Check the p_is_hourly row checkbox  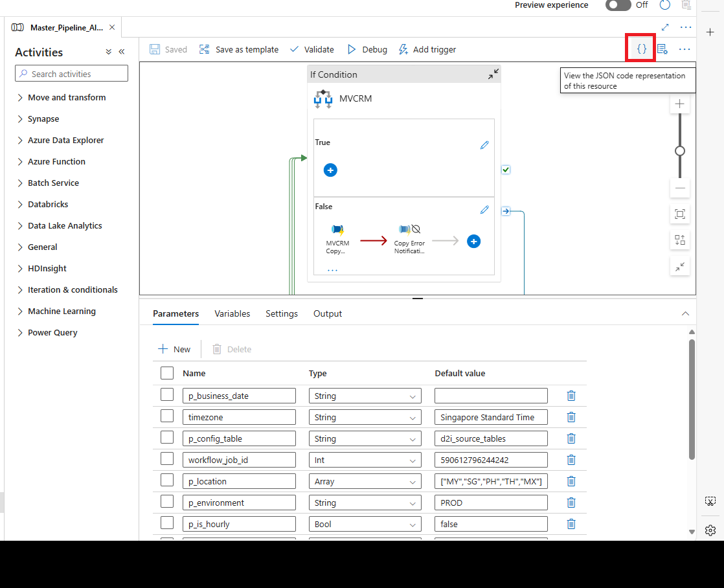point(166,523)
